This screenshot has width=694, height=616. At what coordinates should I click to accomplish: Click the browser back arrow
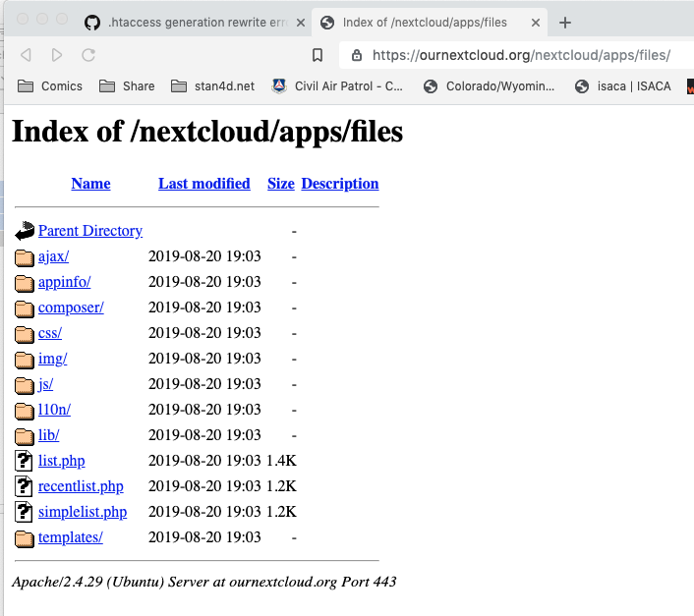click(x=26, y=55)
